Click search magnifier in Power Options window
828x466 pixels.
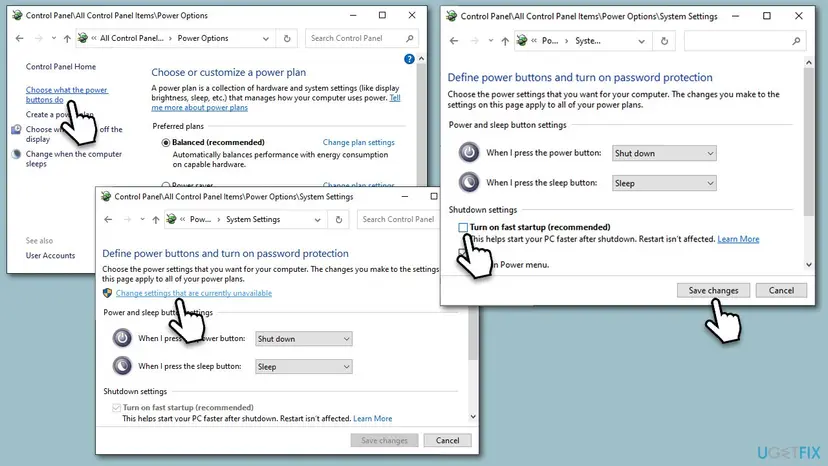click(x=410, y=38)
